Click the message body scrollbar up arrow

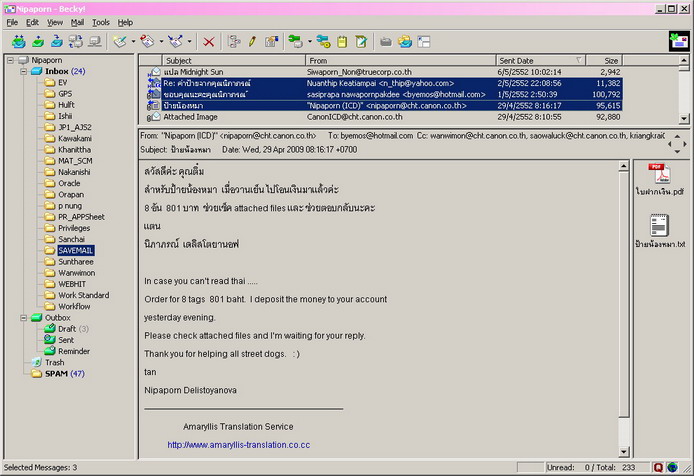point(624,166)
